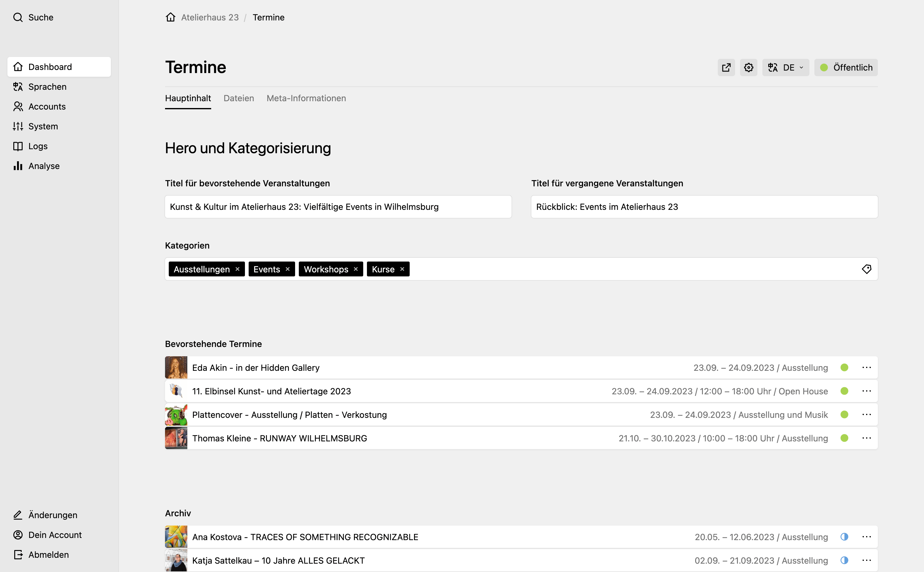Remove the Kurse category tag

pyautogui.click(x=402, y=269)
